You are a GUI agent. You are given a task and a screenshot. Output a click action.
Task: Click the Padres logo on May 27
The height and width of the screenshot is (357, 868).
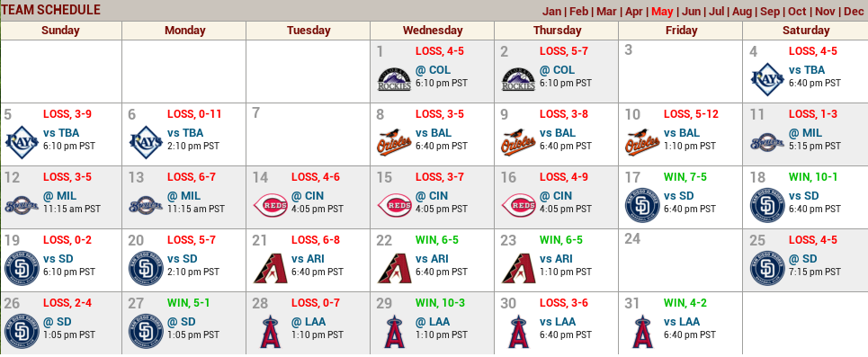point(146,331)
